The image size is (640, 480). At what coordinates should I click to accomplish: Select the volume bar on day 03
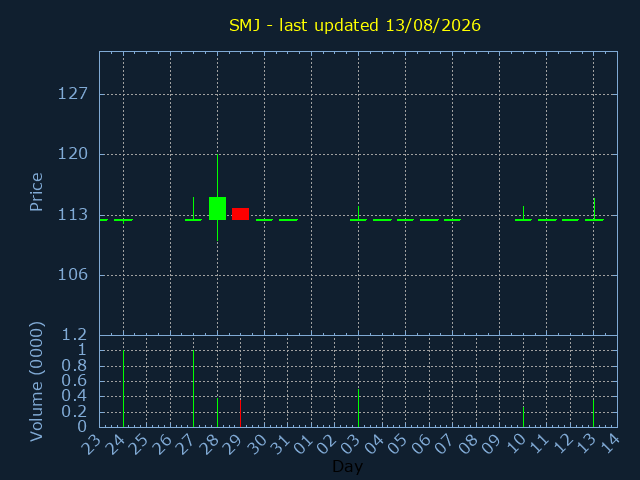358,408
